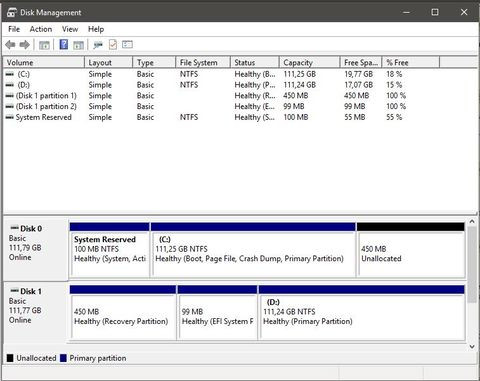Select the Disk 1 header panel
Viewport: 480px width, 381px height.
35,312
